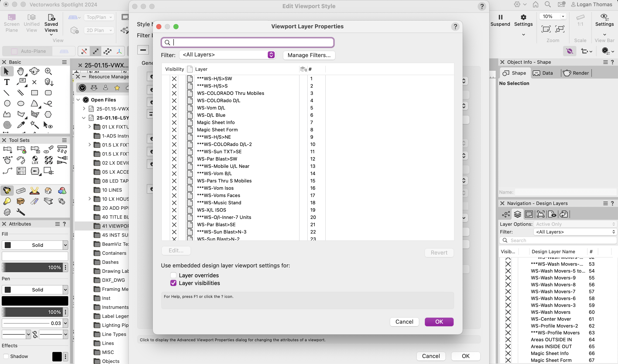Click the black pen color swatch
This screenshot has width=618, height=364.
point(35,300)
